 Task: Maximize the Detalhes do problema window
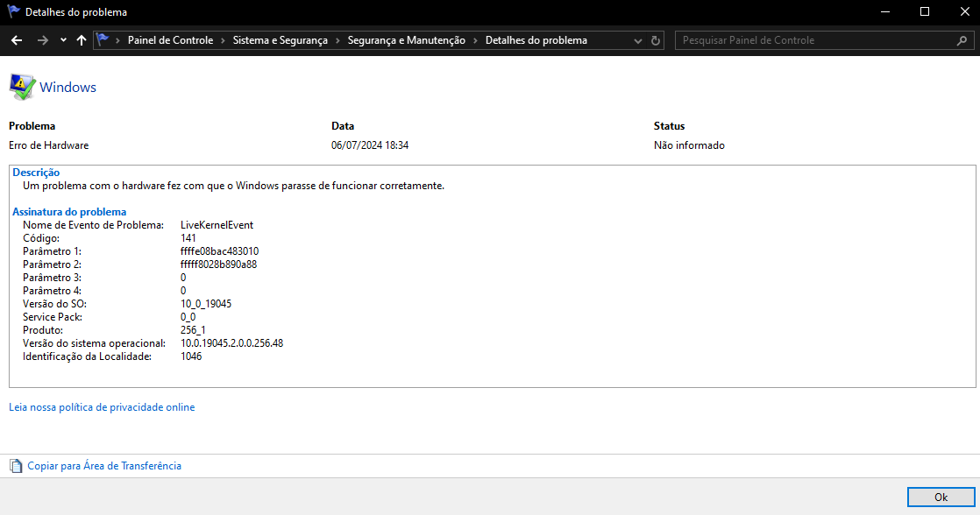tap(925, 12)
